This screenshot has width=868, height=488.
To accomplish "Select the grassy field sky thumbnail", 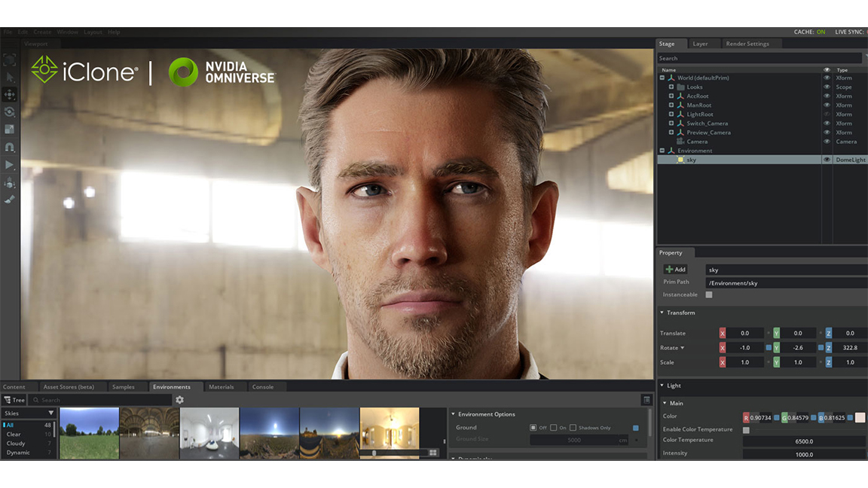I will pyautogui.click(x=89, y=433).
